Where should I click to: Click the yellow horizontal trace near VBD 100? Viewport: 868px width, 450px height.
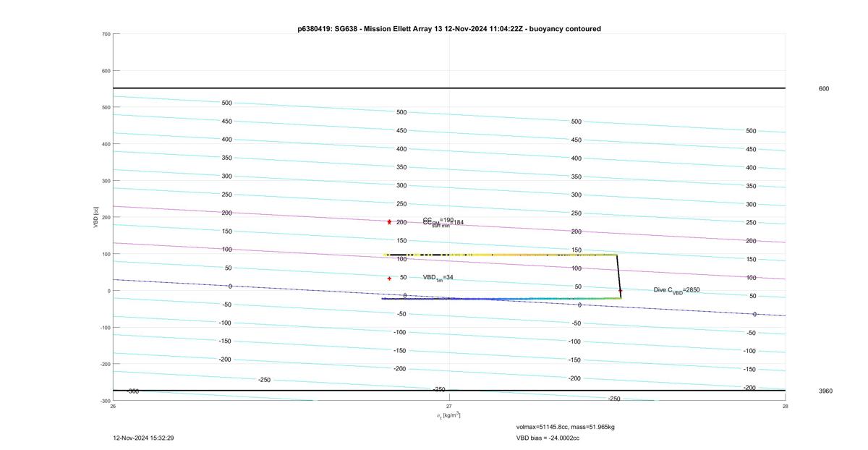(501, 255)
